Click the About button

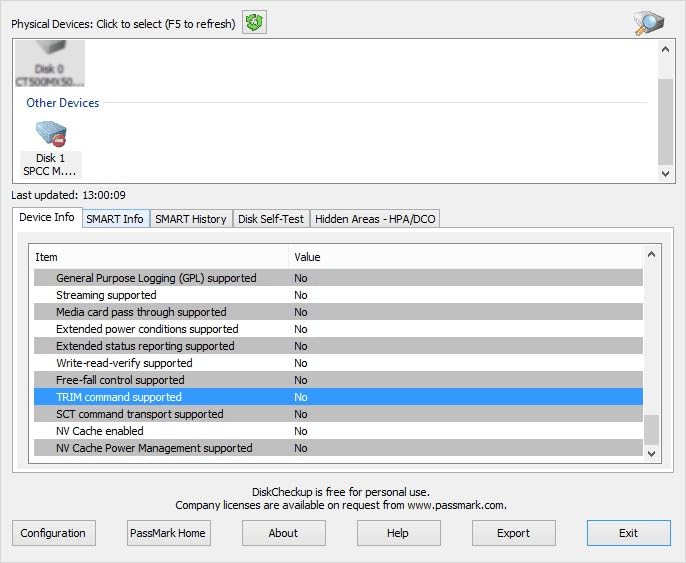click(x=284, y=533)
